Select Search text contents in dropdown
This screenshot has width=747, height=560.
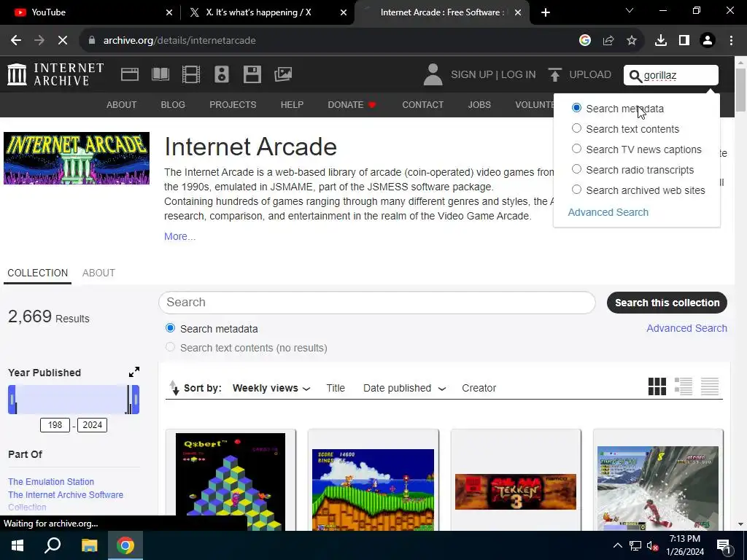coord(576,128)
